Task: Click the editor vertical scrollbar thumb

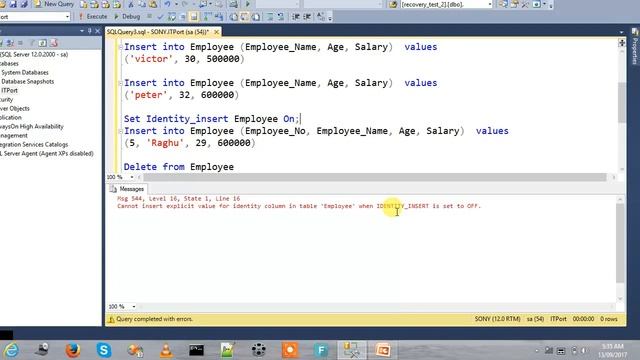Action: point(622,102)
